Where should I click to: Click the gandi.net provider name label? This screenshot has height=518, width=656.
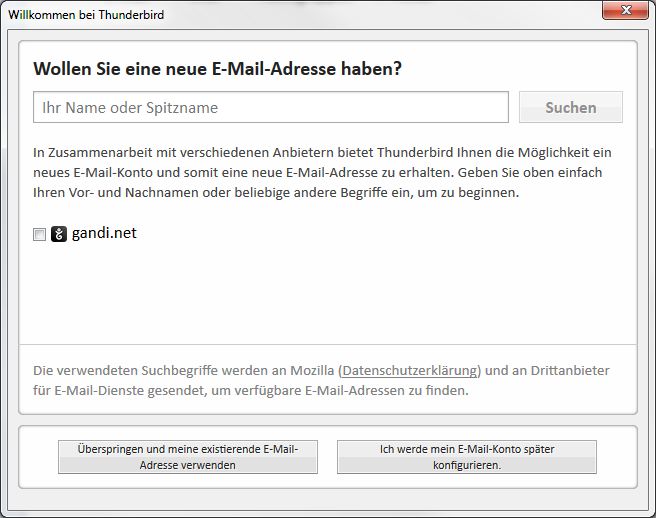tap(104, 233)
